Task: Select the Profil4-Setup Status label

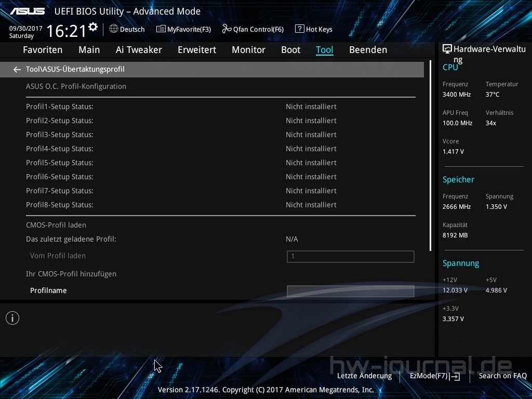Action: coord(60,149)
